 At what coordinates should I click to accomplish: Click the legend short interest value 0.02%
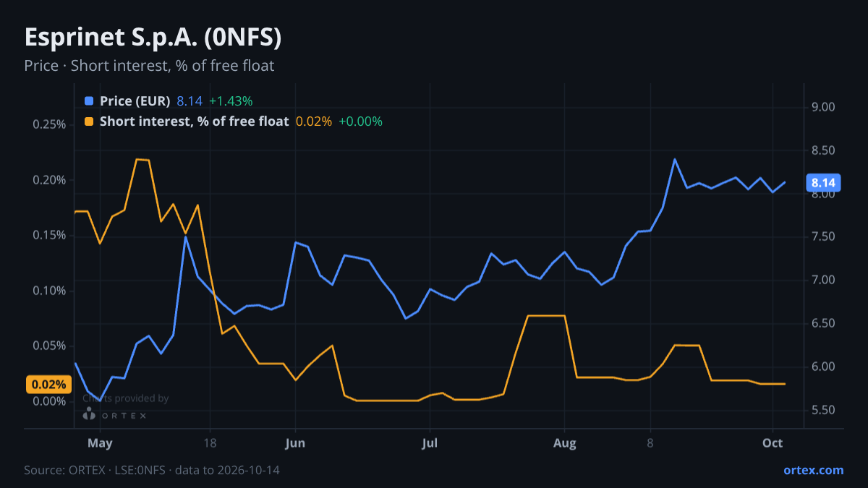[x=314, y=121]
